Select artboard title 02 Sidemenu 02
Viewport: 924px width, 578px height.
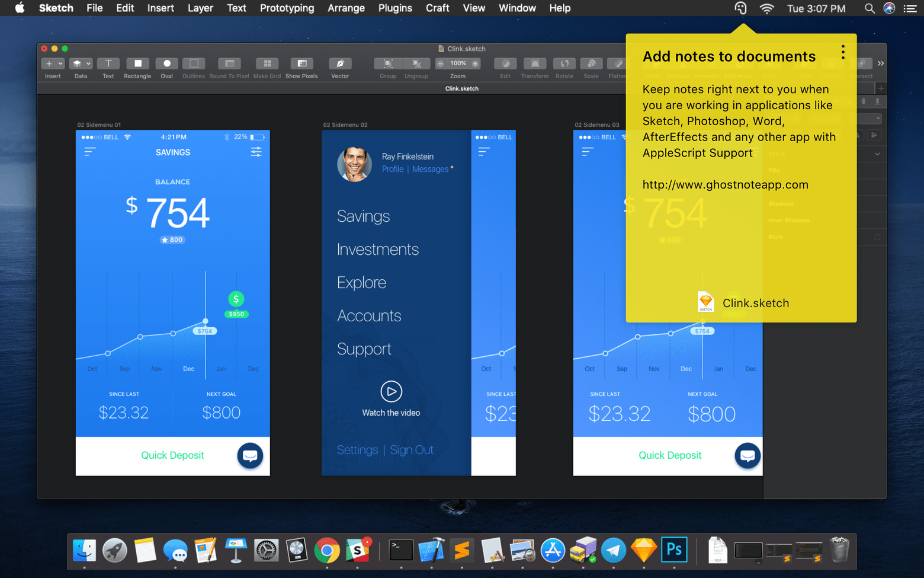[x=345, y=125]
